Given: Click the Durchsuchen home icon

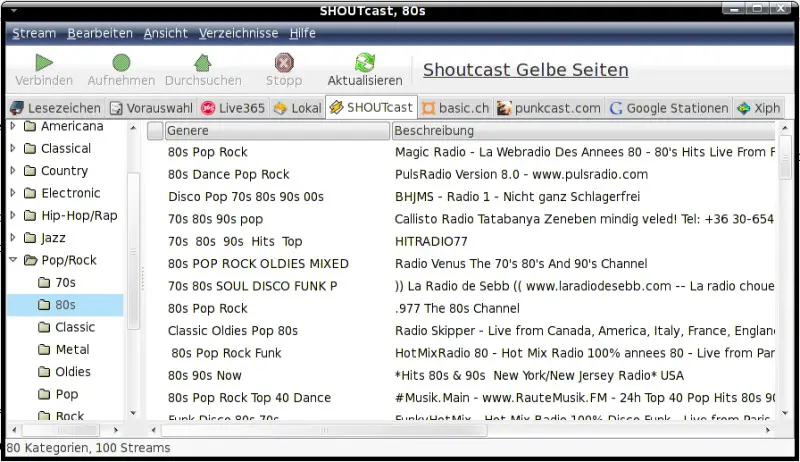Looking at the screenshot, I should coord(203,63).
